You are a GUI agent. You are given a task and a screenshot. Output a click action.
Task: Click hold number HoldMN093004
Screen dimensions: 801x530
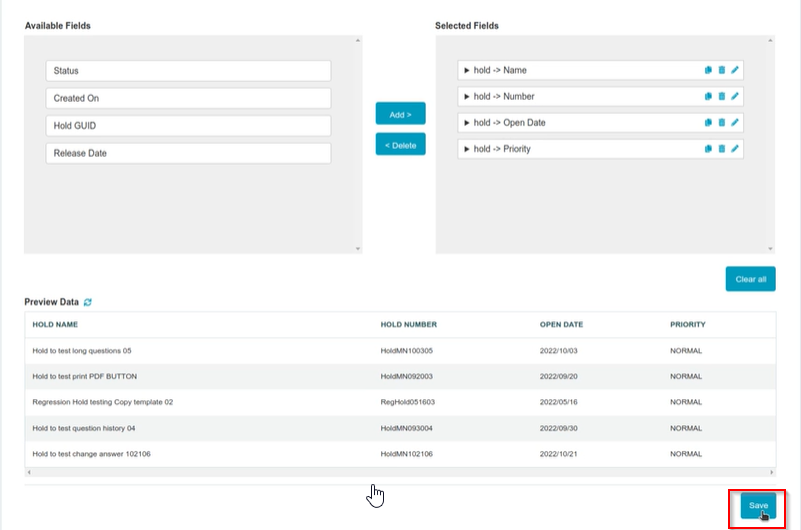[x=407, y=428]
